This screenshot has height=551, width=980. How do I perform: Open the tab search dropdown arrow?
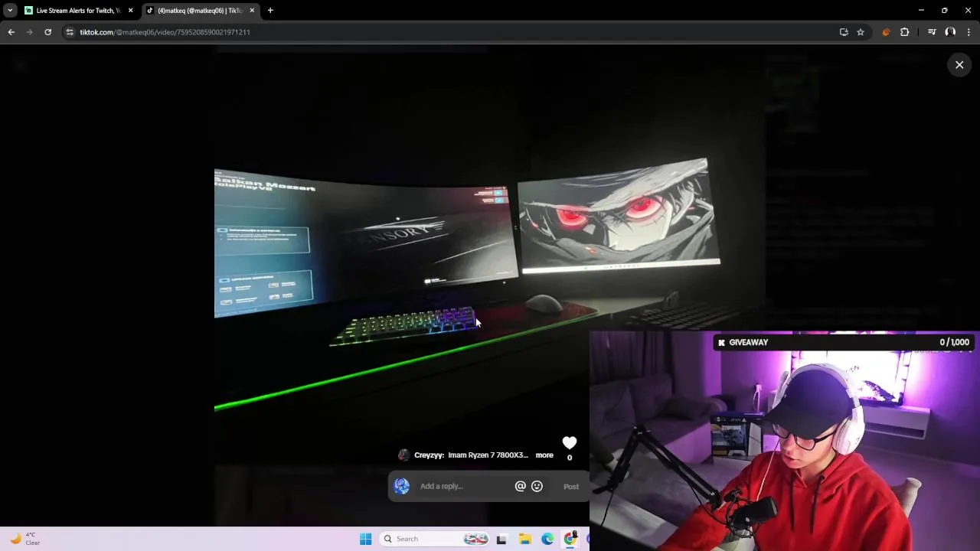pos(10,11)
